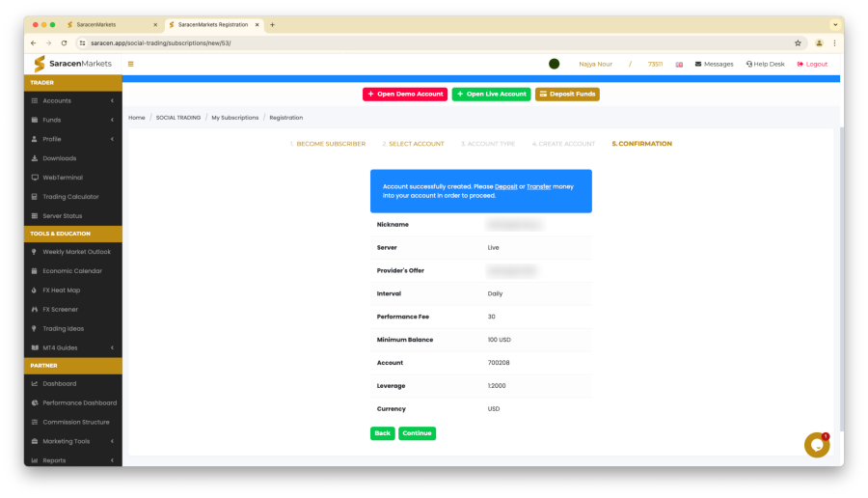Screen dimensions: 868x498
Task: Open Server Status in the sidebar
Action: (73, 216)
